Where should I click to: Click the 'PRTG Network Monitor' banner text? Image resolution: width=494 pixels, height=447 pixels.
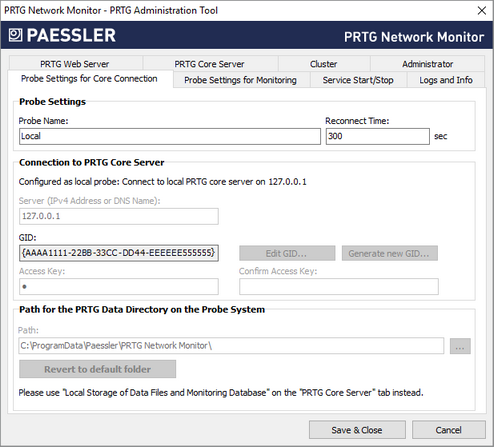pos(414,37)
